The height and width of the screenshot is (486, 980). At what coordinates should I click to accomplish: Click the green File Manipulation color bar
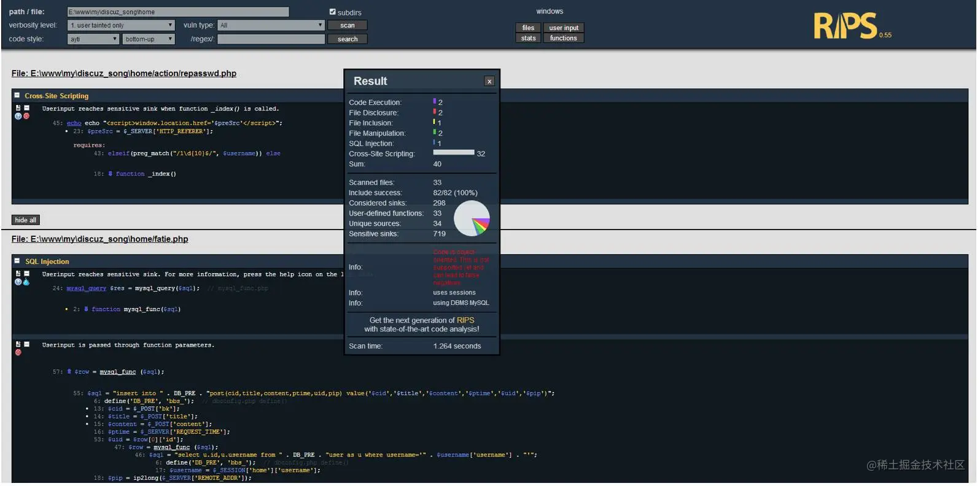pyautogui.click(x=435, y=132)
